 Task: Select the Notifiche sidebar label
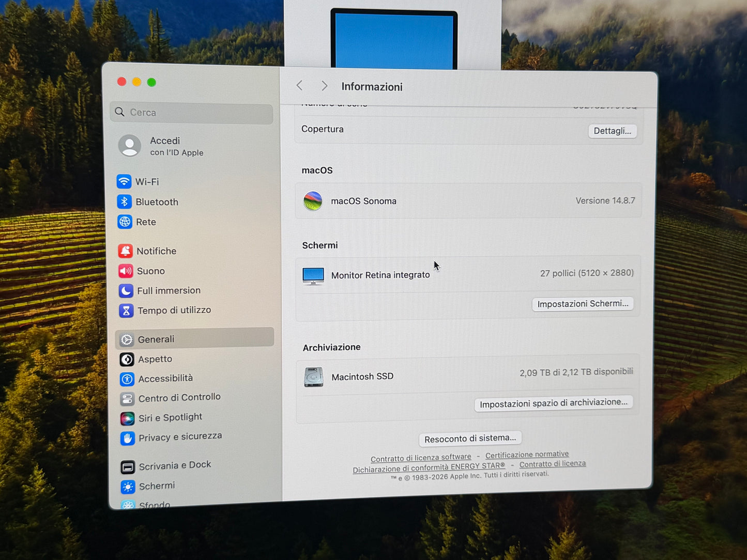coord(157,251)
